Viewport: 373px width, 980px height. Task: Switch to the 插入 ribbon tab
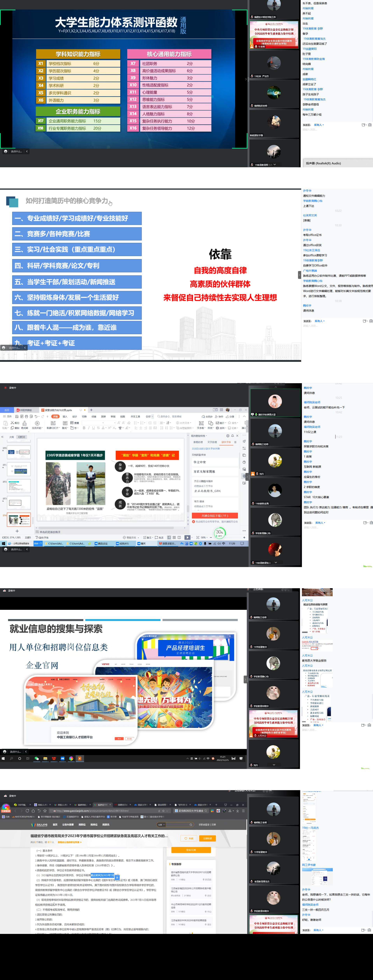65,417
